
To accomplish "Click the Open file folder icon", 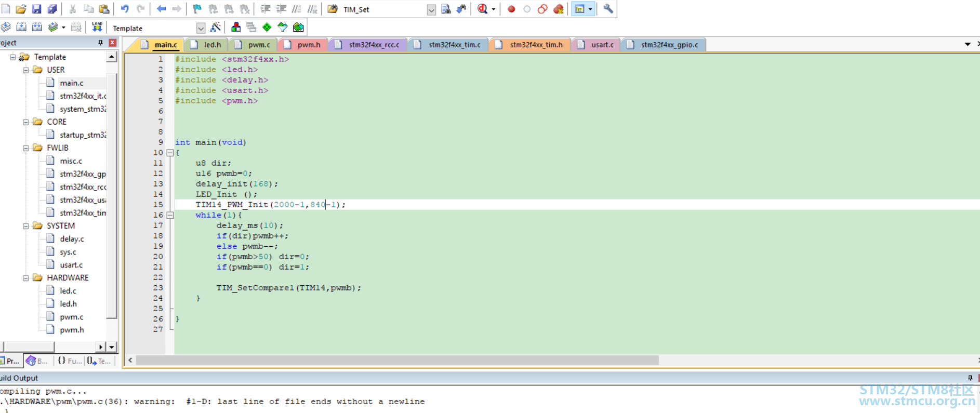I will (x=21, y=9).
